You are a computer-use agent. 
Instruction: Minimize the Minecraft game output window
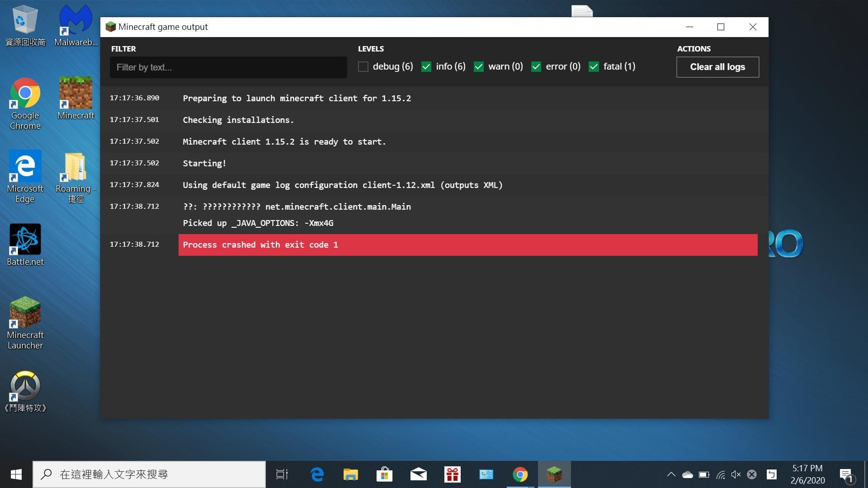(x=689, y=27)
